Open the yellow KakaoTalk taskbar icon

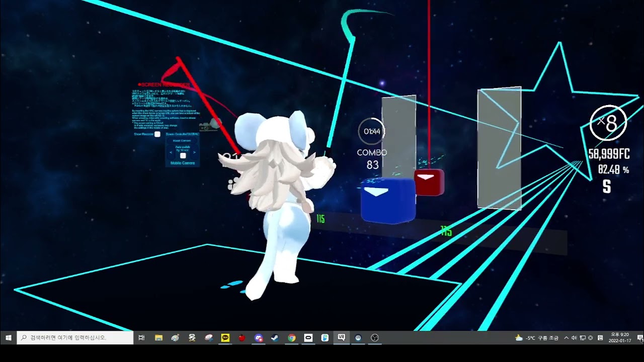coord(225,338)
